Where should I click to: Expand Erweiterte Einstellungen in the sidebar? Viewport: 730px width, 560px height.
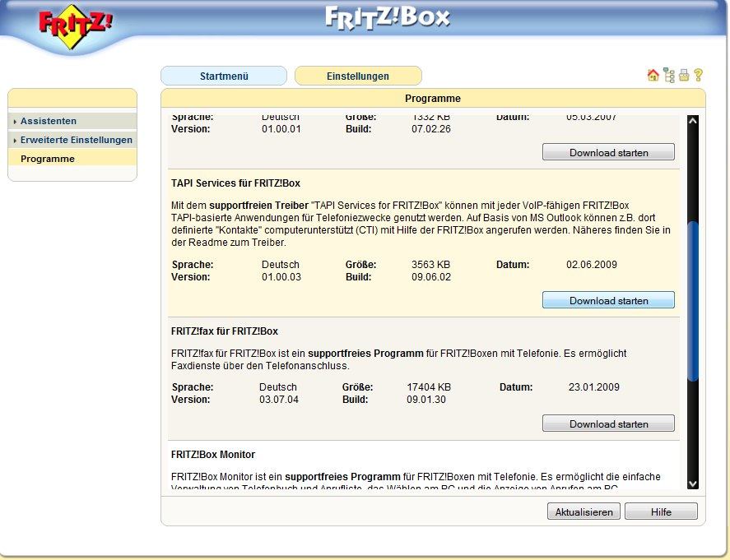click(72, 140)
